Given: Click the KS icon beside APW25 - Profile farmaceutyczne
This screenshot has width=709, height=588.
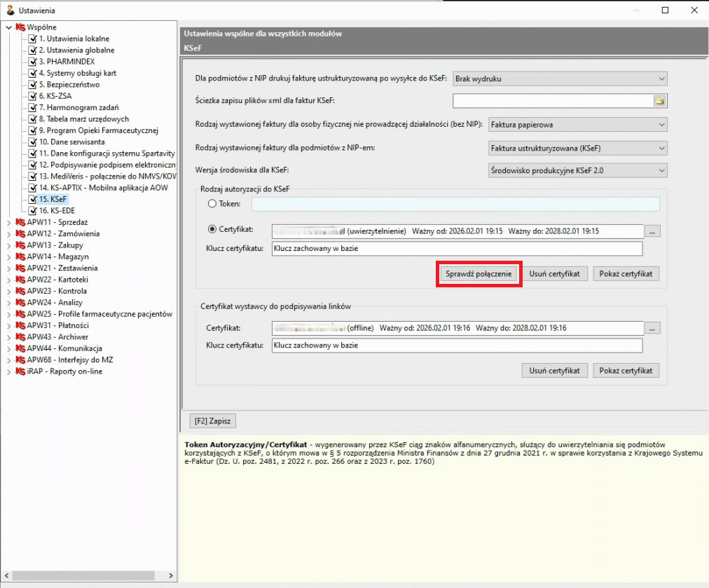Looking at the screenshot, I should tap(20, 314).
